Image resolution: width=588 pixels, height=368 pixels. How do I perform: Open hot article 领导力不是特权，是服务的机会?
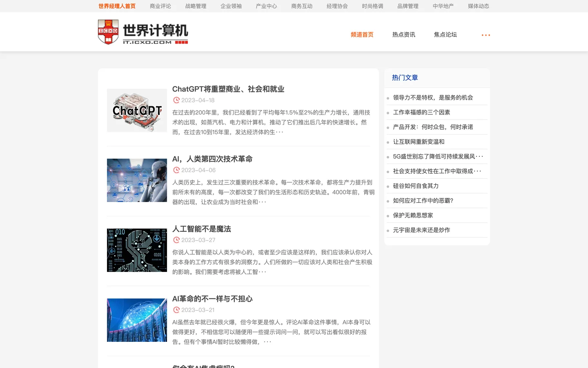pos(433,98)
